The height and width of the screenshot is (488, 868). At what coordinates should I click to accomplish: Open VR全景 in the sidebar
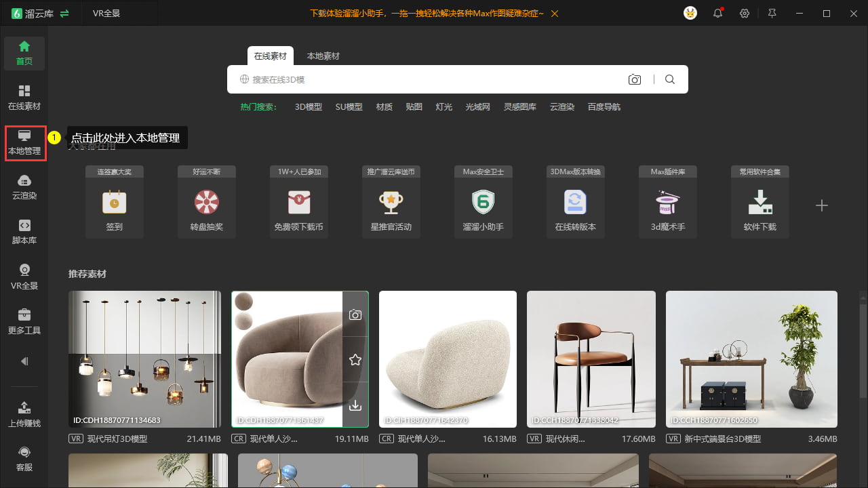tap(24, 277)
